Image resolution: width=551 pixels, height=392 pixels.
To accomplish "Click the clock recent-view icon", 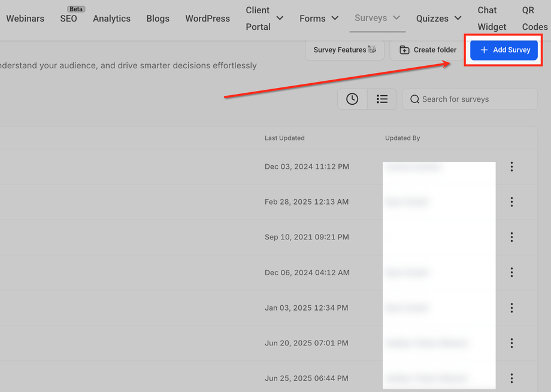I will point(352,99).
